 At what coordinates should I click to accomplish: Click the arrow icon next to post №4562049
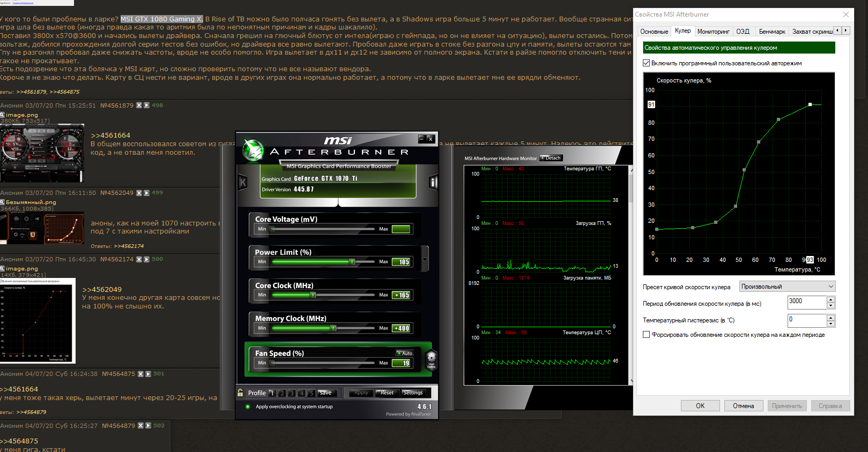coord(146,193)
